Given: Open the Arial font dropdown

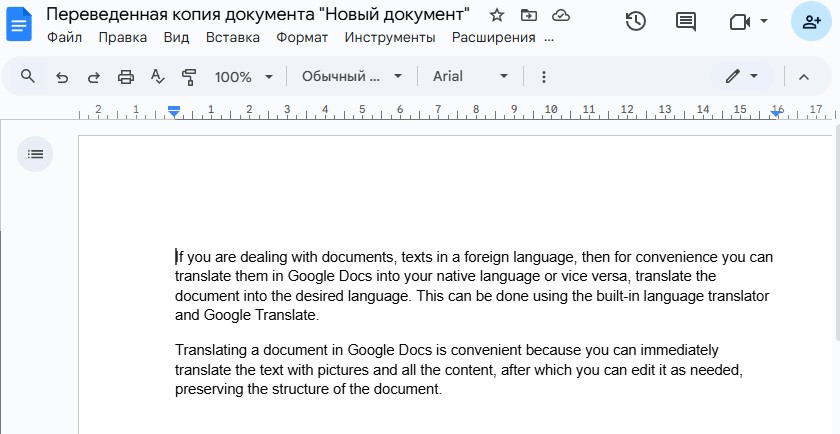Looking at the screenshot, I should [x=470, y=77].
